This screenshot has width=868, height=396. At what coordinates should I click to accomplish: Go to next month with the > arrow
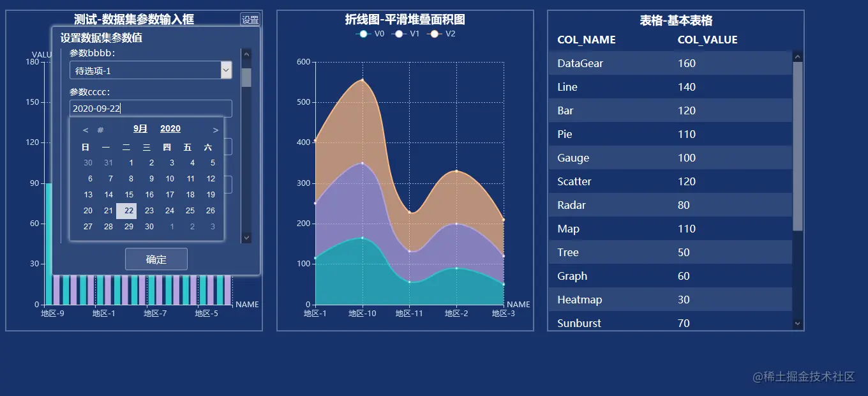[216, 130]
